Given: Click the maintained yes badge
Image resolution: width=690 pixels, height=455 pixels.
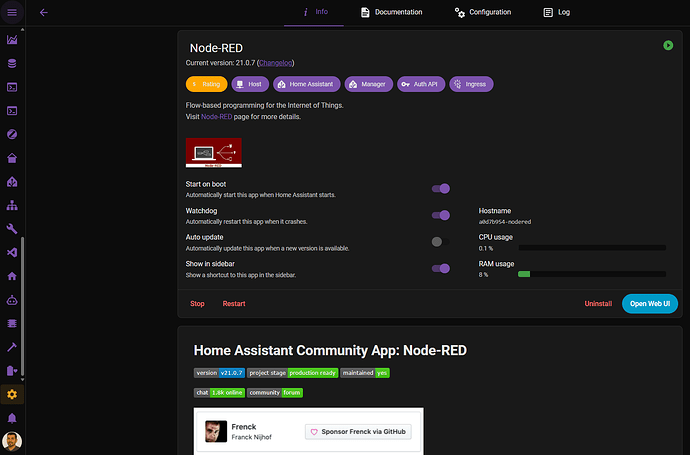Looking at the screenshot, I should click(365, 373).
